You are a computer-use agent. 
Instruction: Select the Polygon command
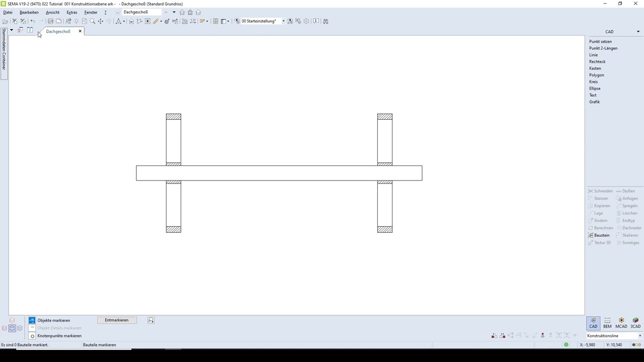(597, 75)
